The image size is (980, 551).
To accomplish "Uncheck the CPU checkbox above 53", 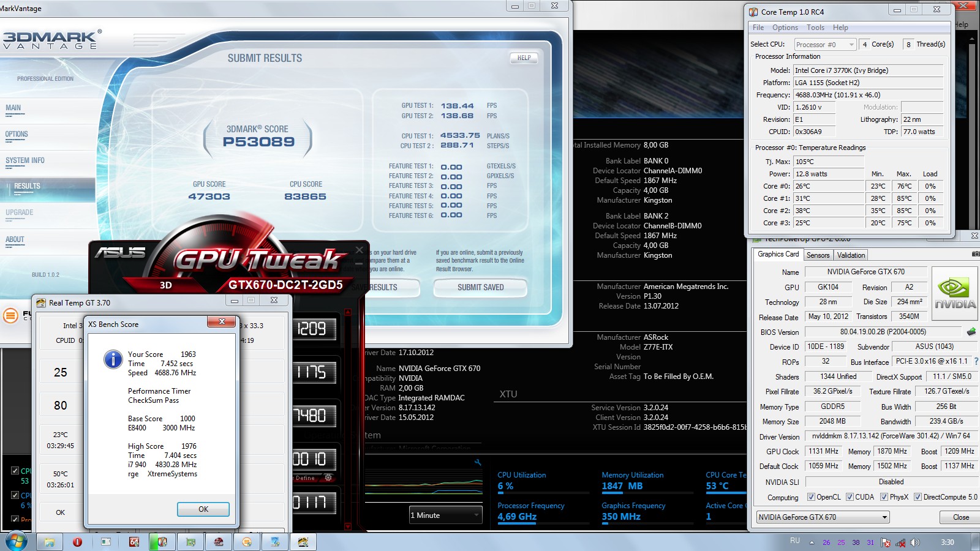I will [x=15, y=471].
